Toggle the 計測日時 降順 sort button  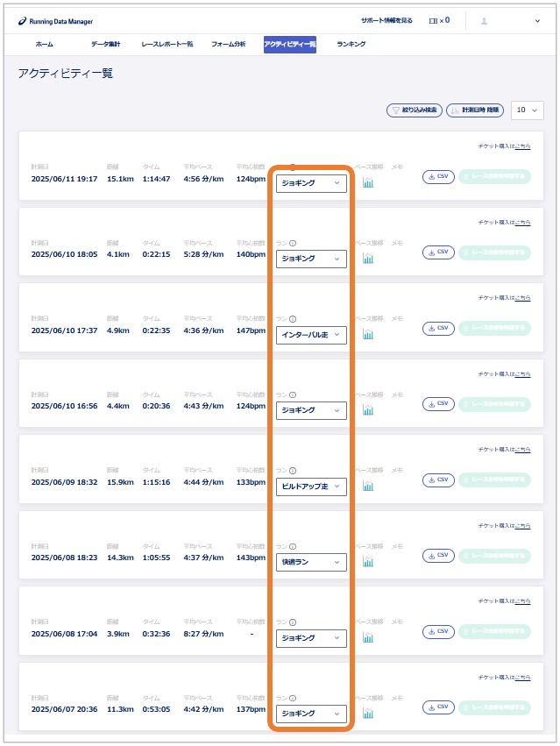point(475,110)
